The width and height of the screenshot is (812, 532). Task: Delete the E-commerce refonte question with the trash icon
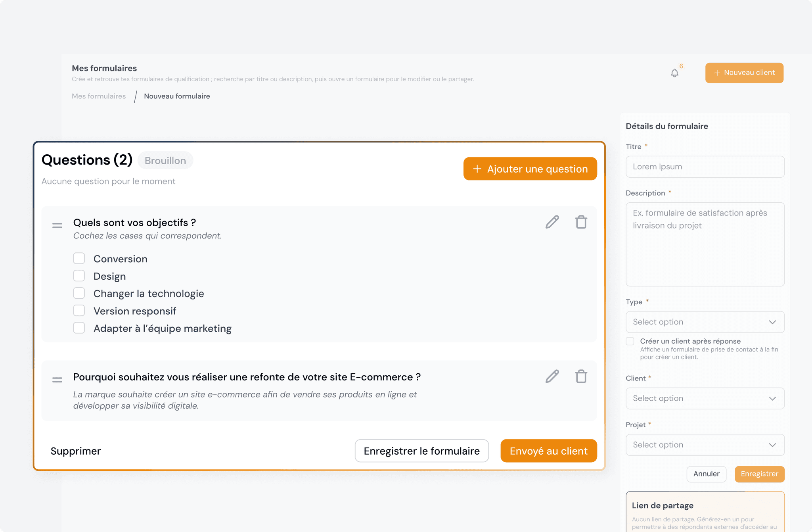[x=581, y=376]
